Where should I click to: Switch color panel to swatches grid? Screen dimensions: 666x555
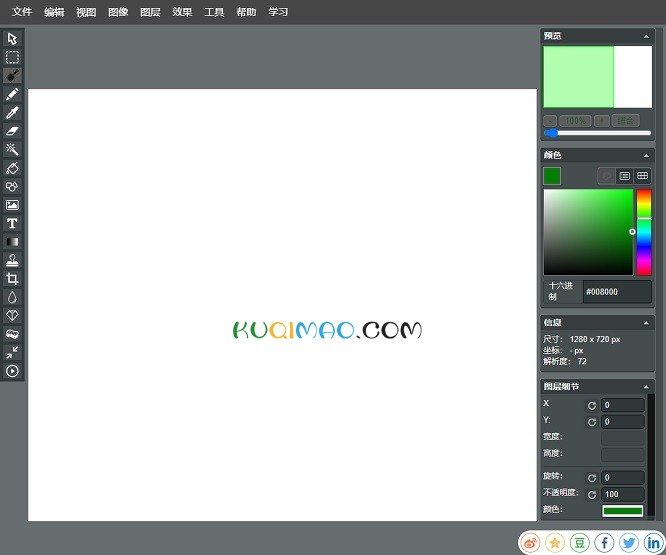click(643, 176)
